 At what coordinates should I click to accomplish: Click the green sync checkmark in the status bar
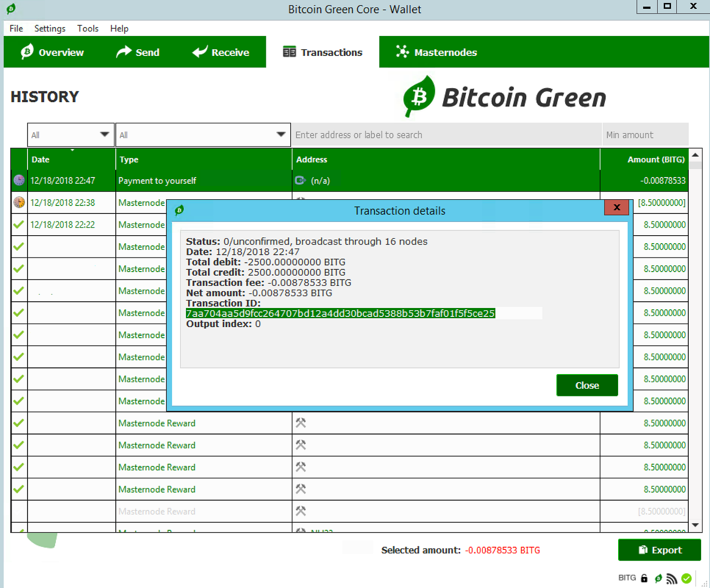point(686,578)
